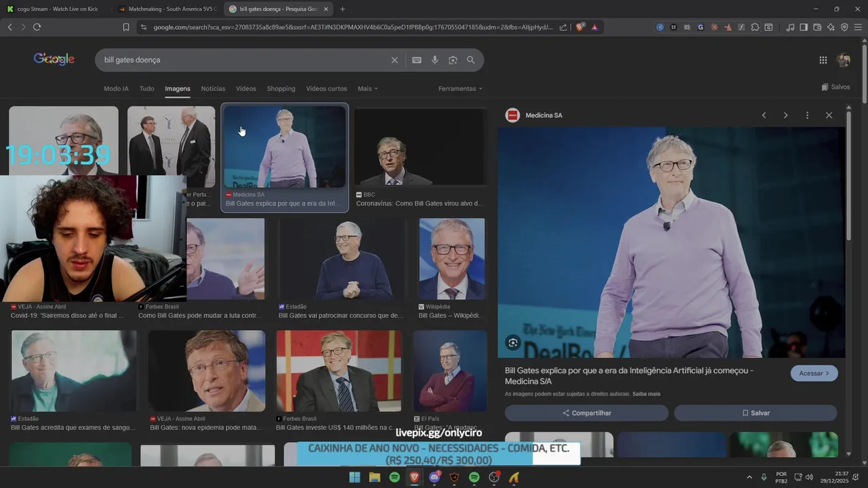Clear the search box with the X icon
The image size is (868, 488).
click(x=395, y=60)
